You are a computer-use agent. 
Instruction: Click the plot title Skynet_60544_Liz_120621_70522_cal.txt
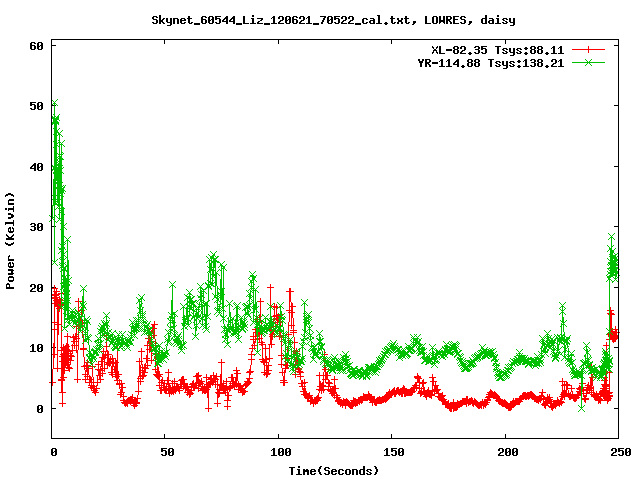pos(333,20)
